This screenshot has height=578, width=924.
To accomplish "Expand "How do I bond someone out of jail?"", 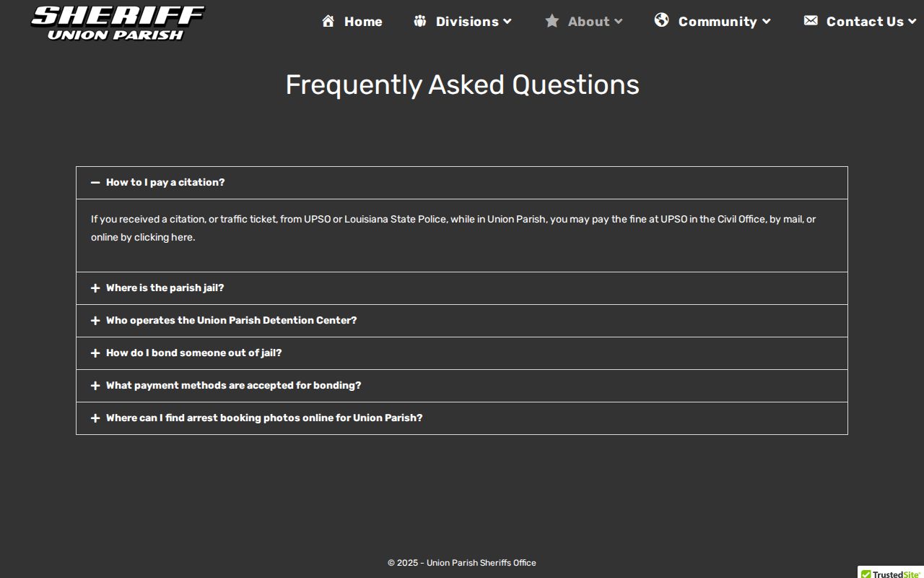I will coord(462,353).
